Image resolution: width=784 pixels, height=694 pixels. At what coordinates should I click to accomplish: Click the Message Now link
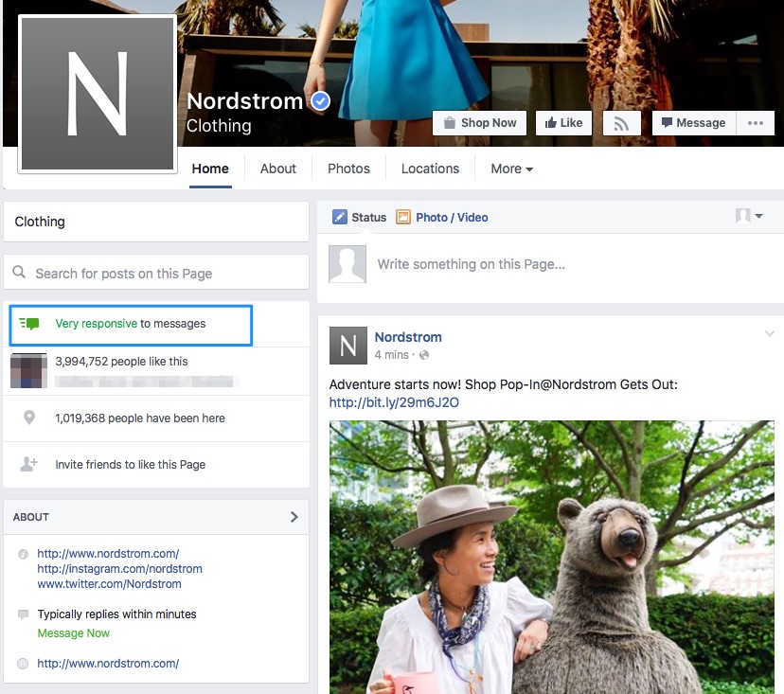pos(74,633)
